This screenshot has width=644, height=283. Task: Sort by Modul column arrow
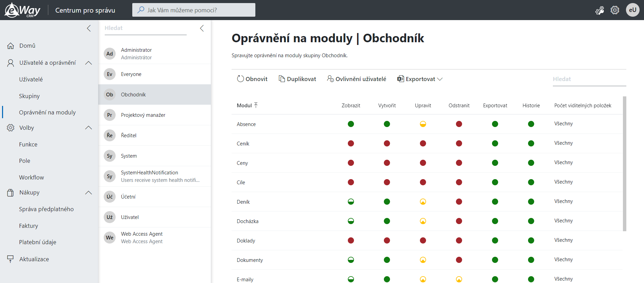pyautogui.click(x=256, y=105)
